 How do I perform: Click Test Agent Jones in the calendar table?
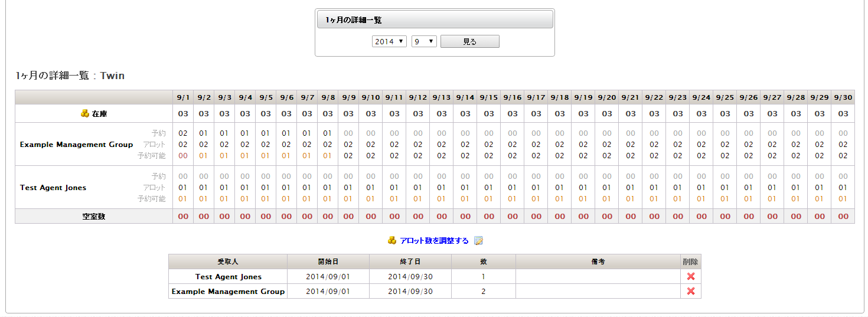[53, 188]
